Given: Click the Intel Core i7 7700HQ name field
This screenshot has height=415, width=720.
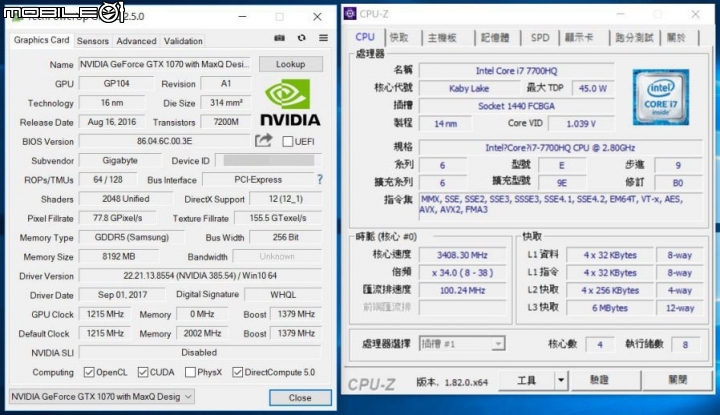Looking at the screenshot, I should tap(517, 71).
